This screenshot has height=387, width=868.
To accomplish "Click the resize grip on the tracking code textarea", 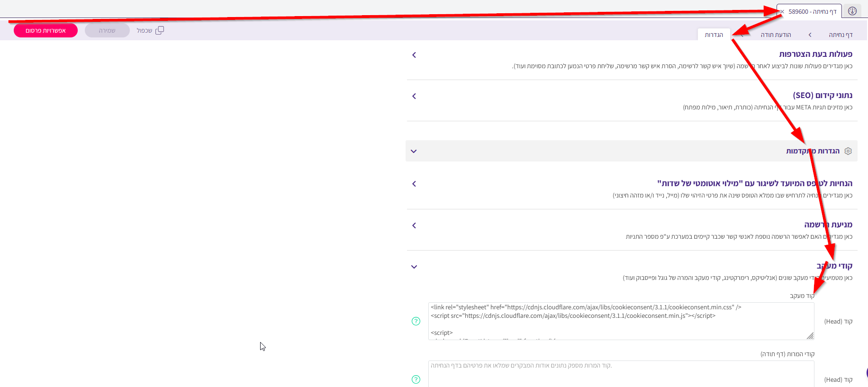I will [810, 336].
